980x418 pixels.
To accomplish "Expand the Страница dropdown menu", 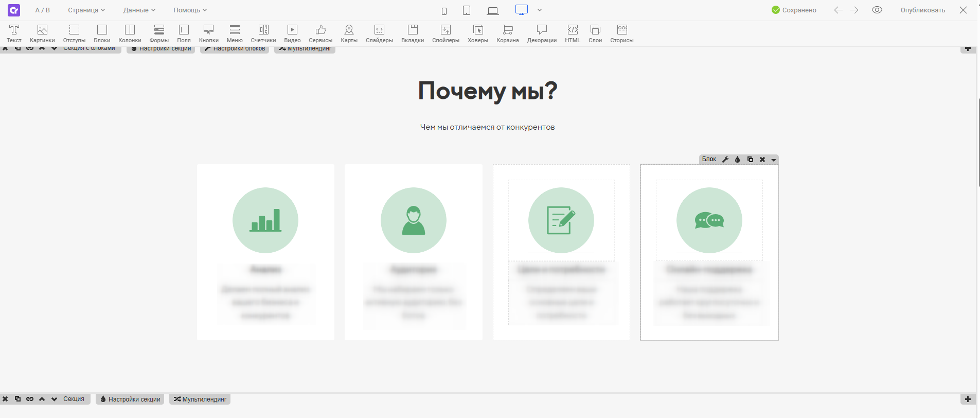I will [x=86, y=10].
